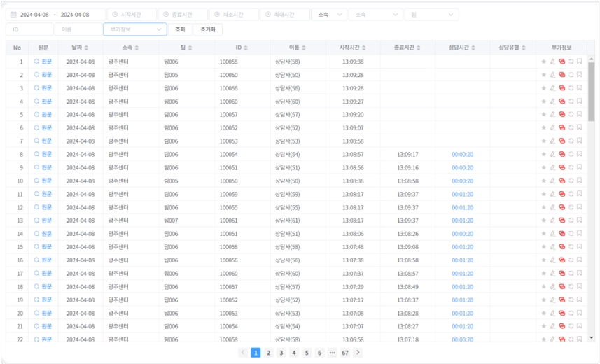Viewport: 600px width, 364px height.
Task: Toggle the star favorite in row 18
Action: pos(543,287)
